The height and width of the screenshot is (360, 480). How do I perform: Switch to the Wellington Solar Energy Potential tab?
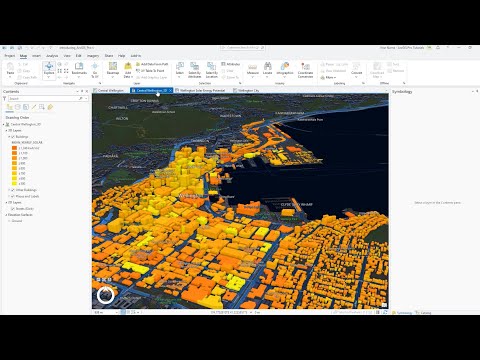pos(202,90)
